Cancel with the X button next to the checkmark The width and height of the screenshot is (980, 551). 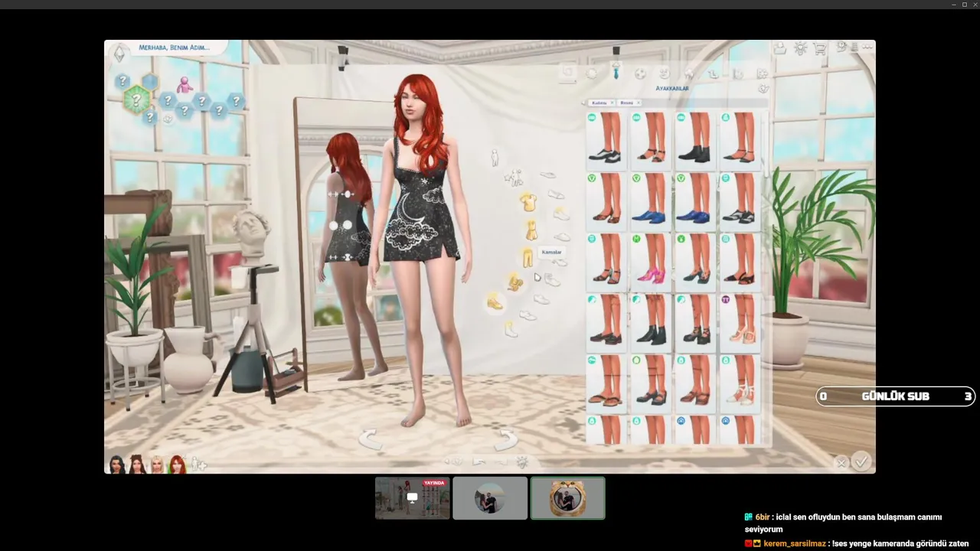tap(841, 463)
